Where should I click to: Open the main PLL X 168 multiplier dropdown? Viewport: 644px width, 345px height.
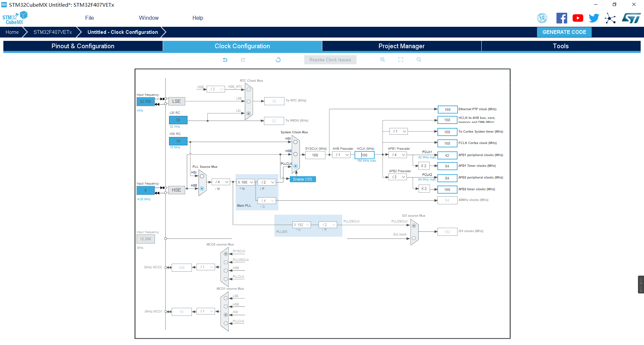click(246, 182)
